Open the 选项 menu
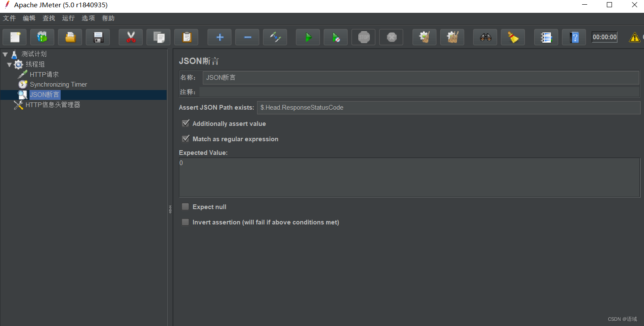The image size is (644, 326). tap(88, 18)
